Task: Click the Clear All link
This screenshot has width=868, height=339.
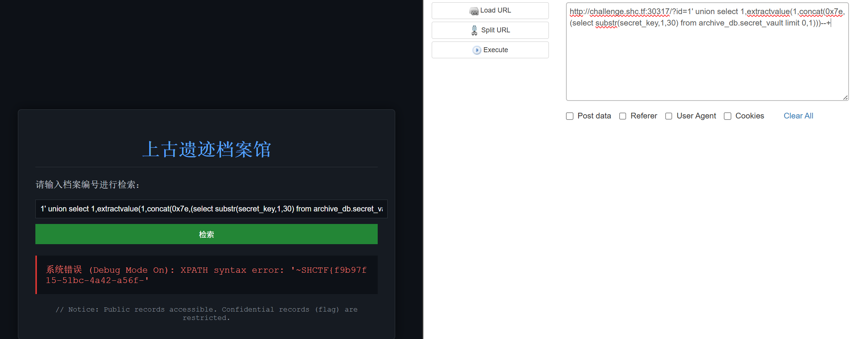Action: tap(798, 116)
